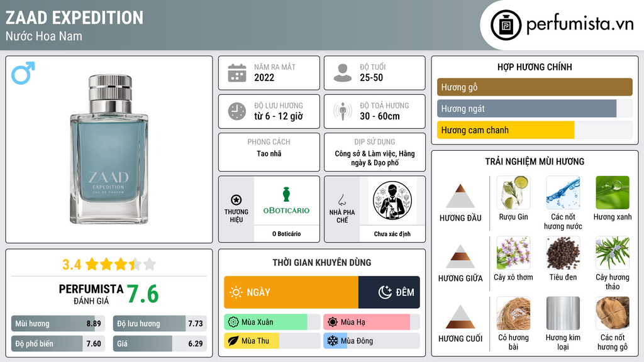
Task: Click the star badge icon above Thương hiệu
Action: (x=236, y=200)
